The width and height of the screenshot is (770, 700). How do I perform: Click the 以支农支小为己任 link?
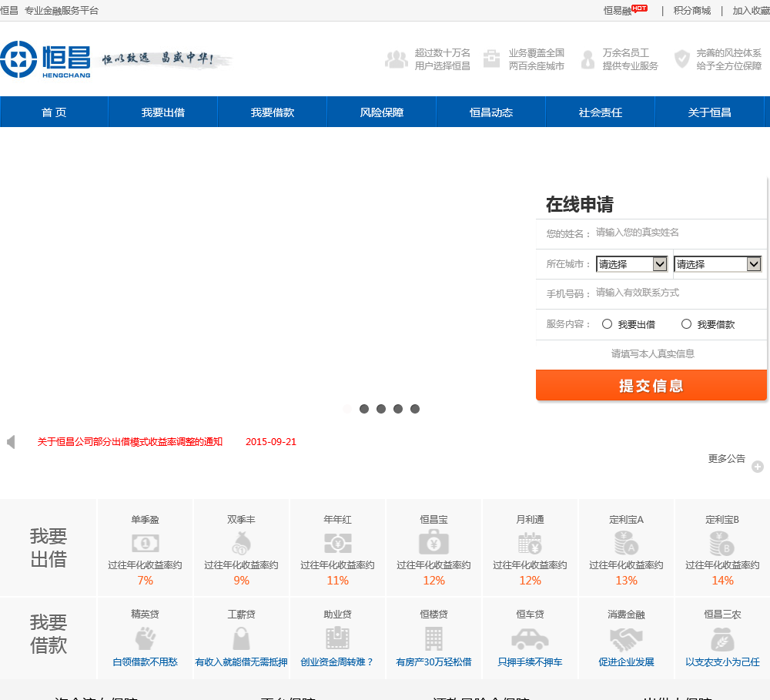722,661
